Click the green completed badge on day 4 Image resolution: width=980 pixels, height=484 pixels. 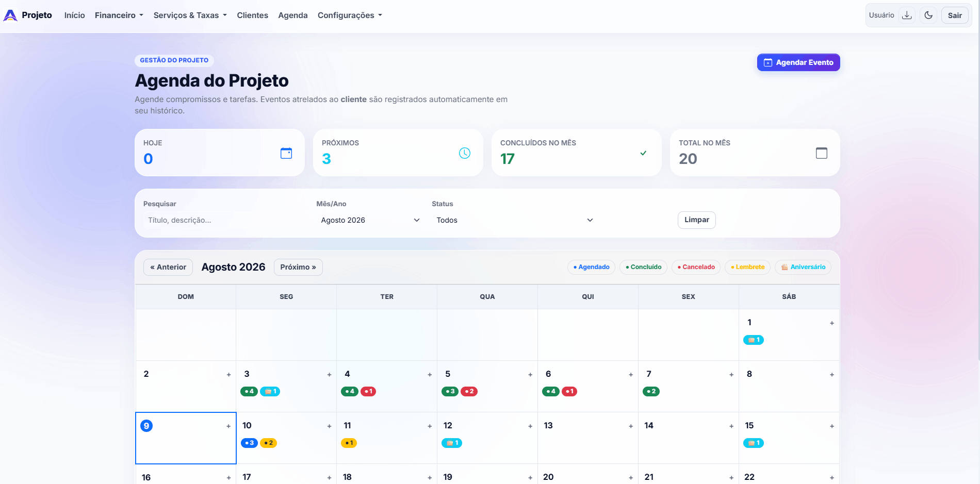(x=350, y=391)
